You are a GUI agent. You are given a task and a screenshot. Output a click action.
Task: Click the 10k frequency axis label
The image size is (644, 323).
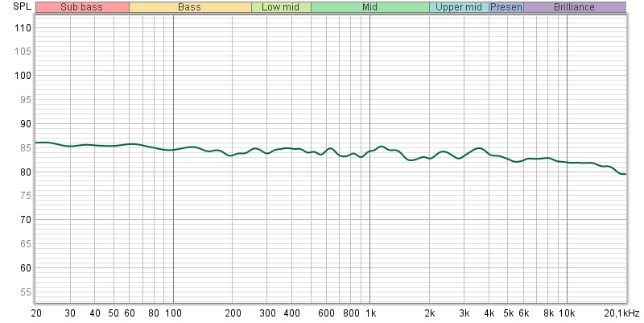click(568, 313)
